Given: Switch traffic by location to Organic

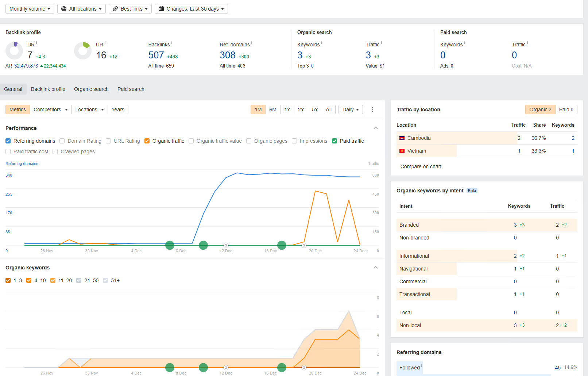Looking at the screenshot, I should [540, 110].
